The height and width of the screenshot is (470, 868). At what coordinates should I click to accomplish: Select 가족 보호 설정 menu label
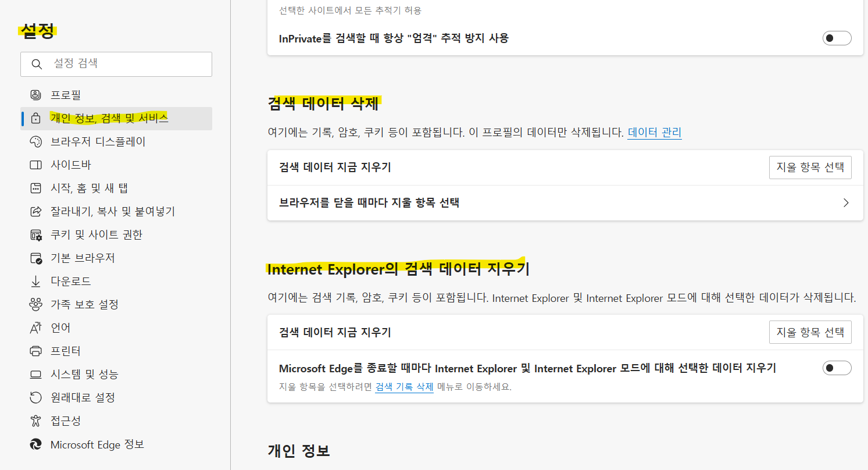84,304
